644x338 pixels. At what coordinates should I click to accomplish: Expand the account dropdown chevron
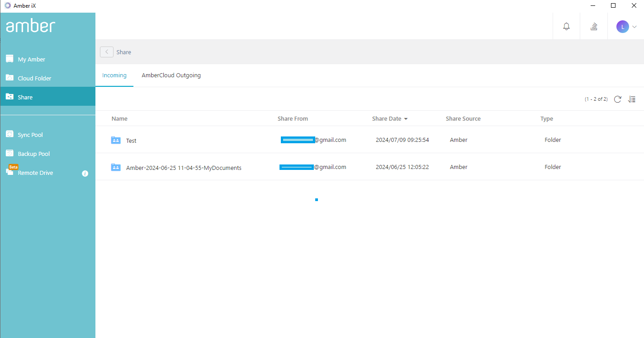click(635, 27)
